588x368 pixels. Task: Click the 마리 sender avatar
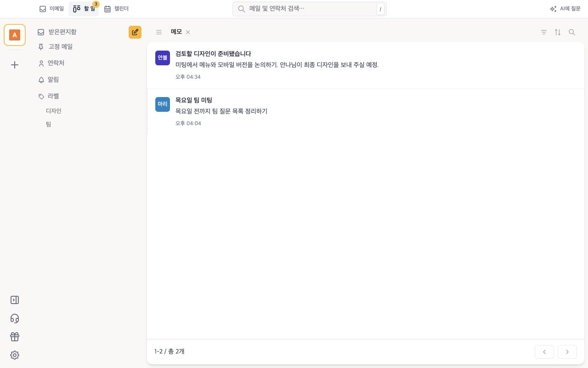163,104
